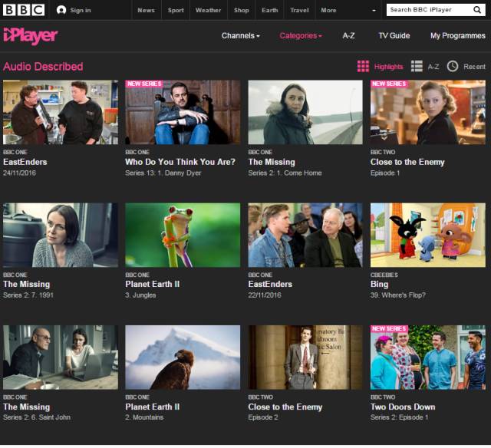Open My Programmes
Screen dimensions: 491x448
click(458, 36)
